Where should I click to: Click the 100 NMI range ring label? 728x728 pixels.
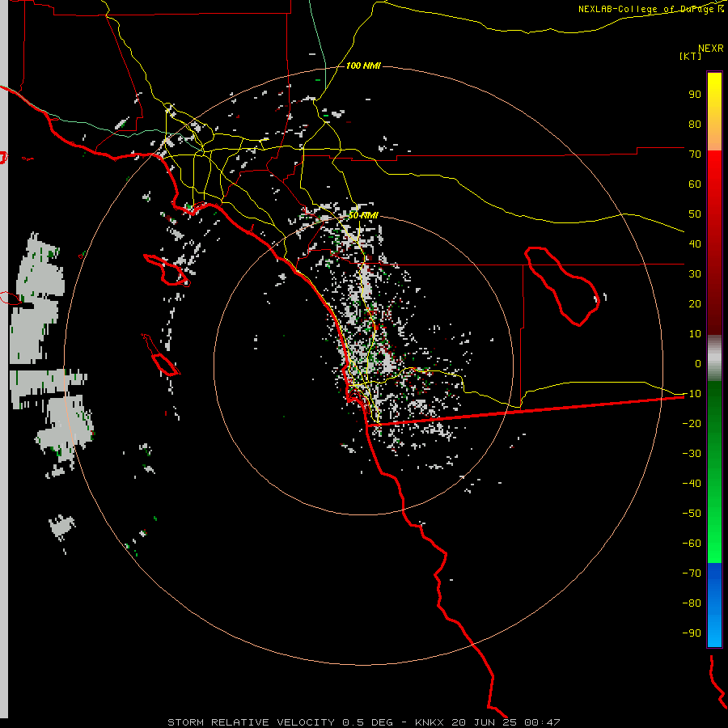click(363, 66)
